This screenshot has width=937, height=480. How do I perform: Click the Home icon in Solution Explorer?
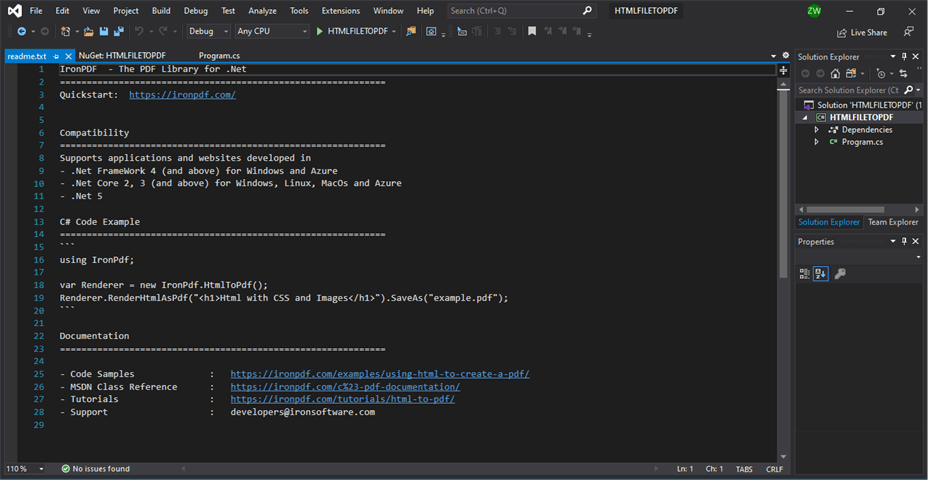[835, 74]
